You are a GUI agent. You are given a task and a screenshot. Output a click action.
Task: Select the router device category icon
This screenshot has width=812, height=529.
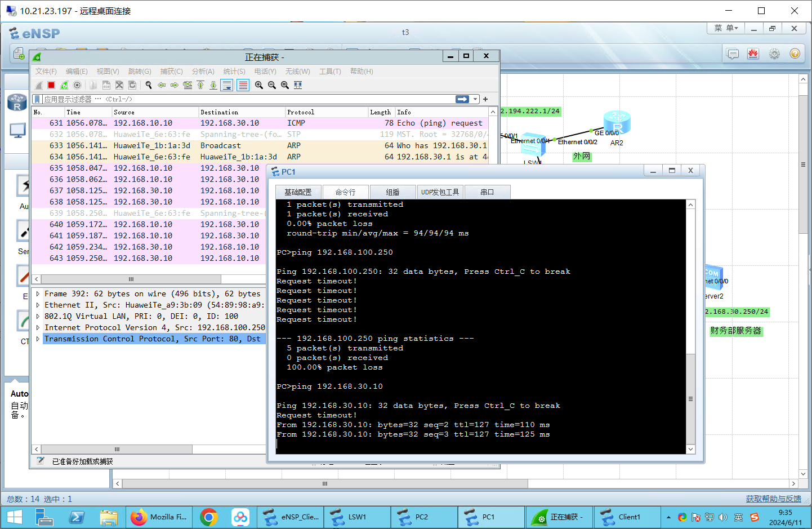[x=17, y=103]
